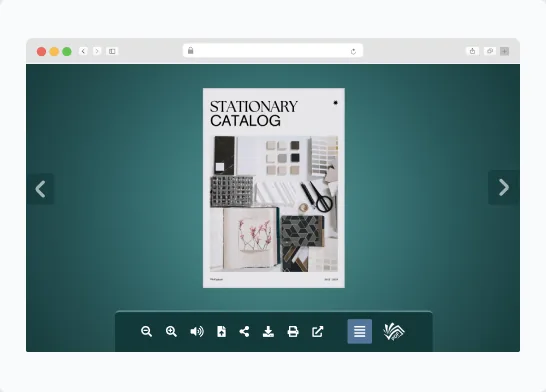Download the catalog
Screen dimensions: 546x392
click(x=268, y=331)
